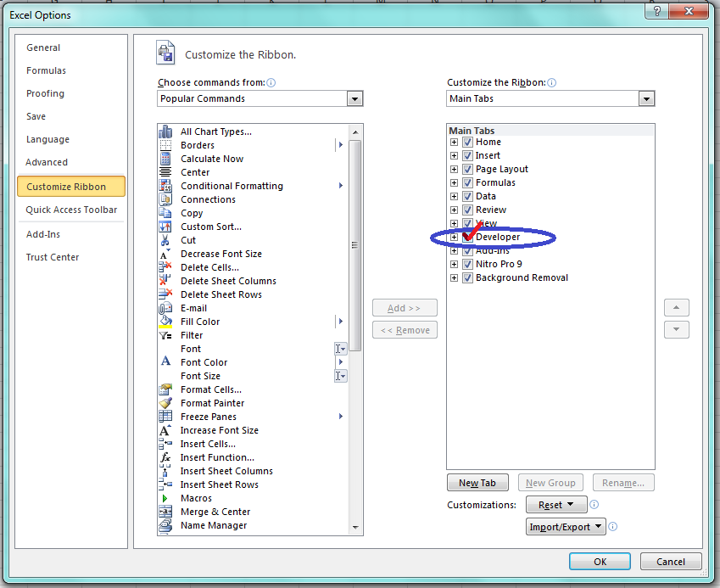
Task: Open the Trust Center section
Action: point(52,257)
